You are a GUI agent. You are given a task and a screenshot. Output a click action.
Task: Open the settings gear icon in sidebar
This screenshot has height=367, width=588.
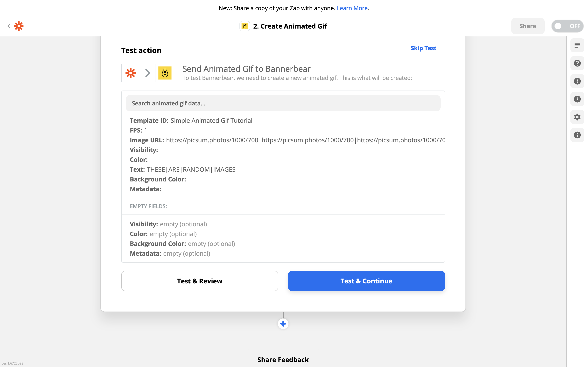577,117
